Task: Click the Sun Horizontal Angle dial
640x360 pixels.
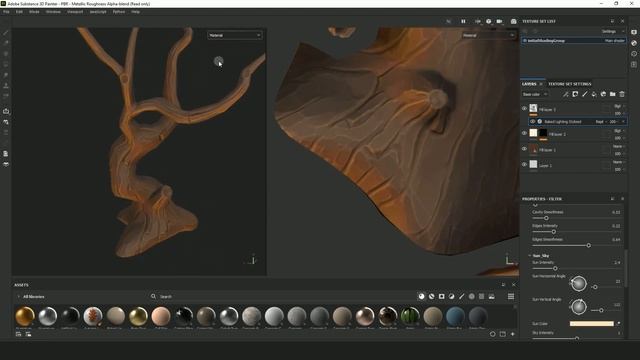Action: 578,284
